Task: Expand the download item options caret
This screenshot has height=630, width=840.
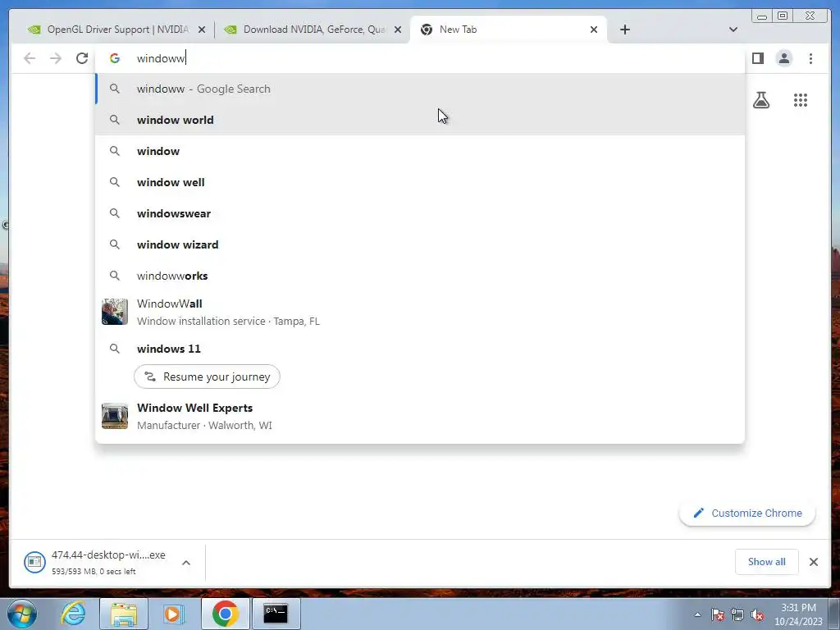Action: click(x=186, y=563)
